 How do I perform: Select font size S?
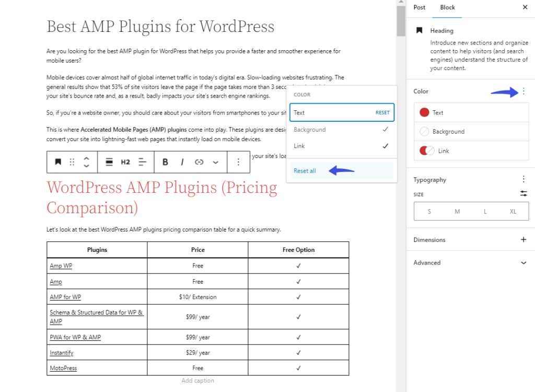tap(429, 211)
